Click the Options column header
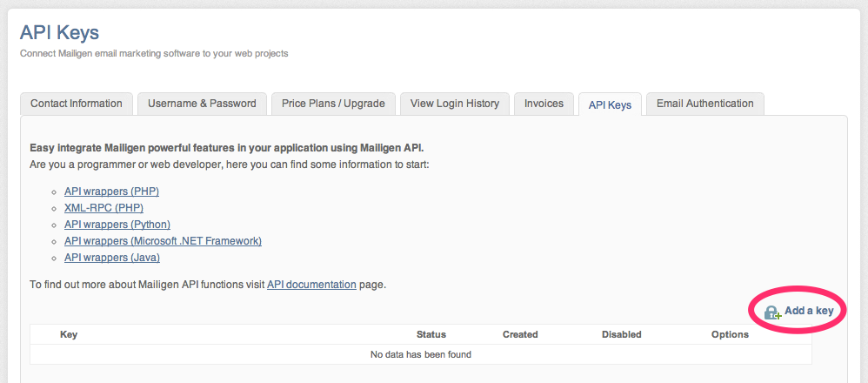868x383 pixels. click(x=731, y=334)
